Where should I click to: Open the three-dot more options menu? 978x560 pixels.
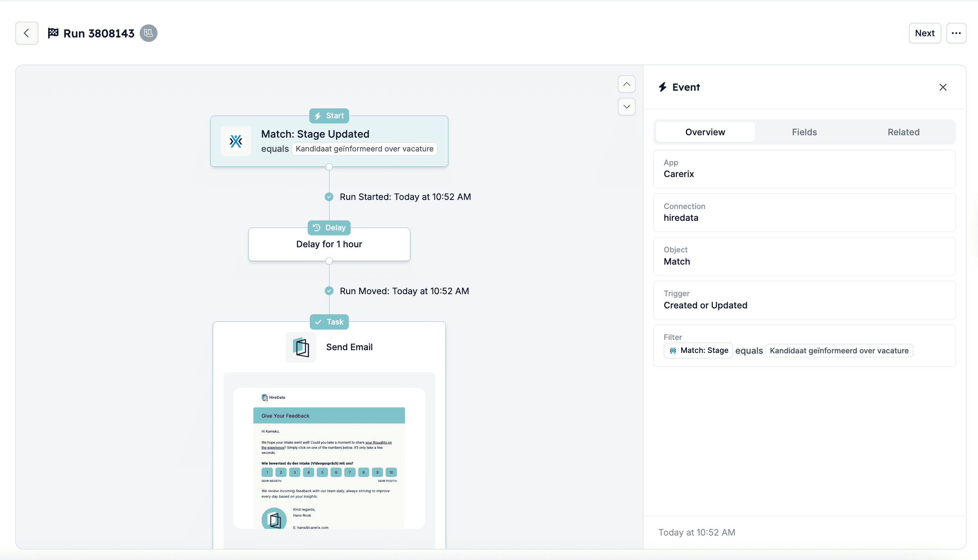(x=956, y=33)
